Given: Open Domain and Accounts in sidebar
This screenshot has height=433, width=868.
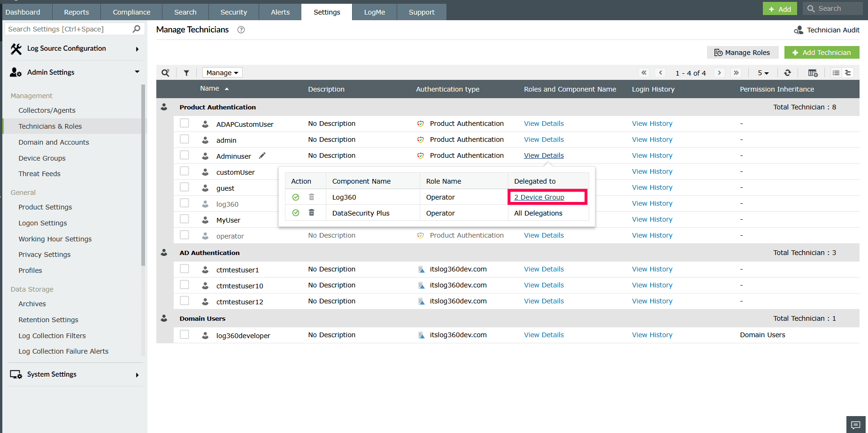Looking at the screenshot, I should point(54,142).
